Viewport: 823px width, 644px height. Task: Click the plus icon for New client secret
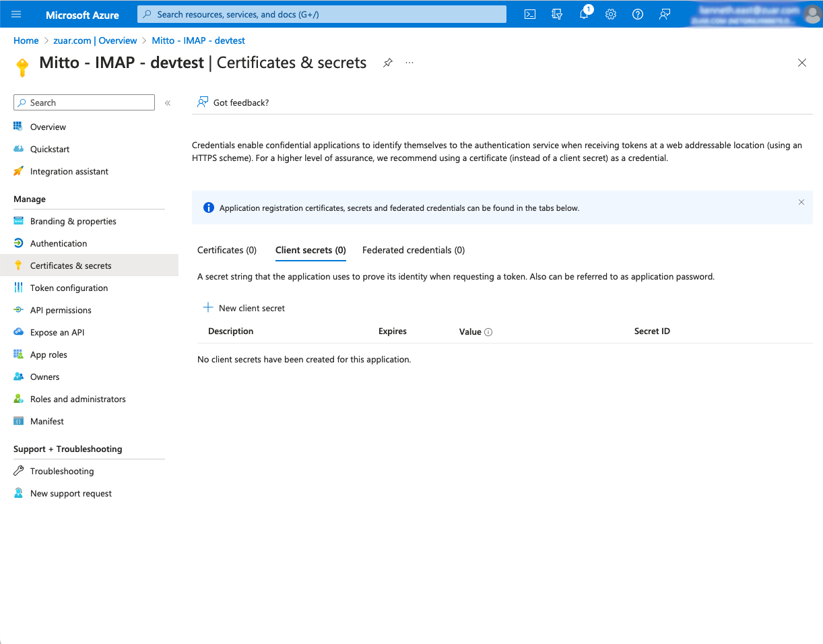208,308
